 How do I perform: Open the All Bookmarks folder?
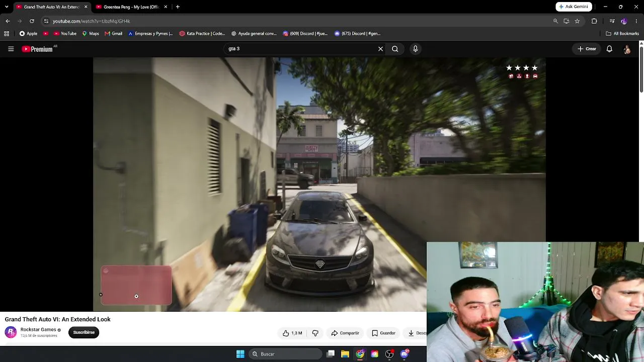pyautogui.click(x=622, y=34)
